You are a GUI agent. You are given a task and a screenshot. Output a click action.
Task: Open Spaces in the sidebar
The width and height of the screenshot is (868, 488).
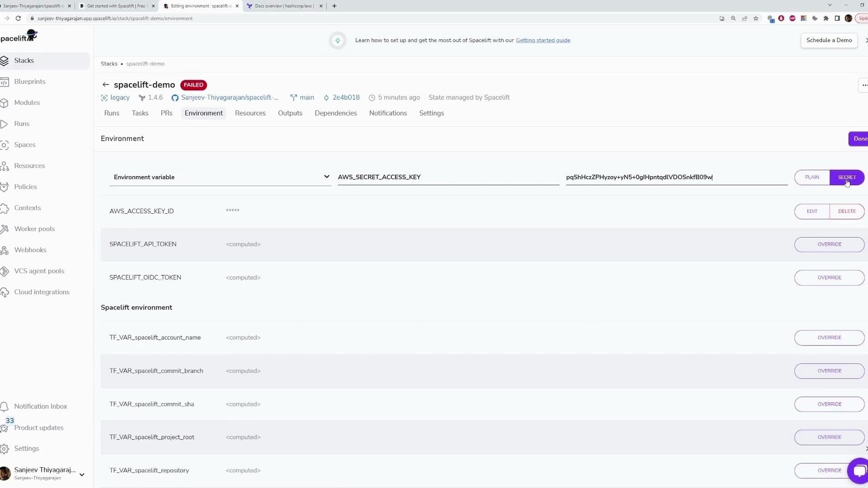24,145
